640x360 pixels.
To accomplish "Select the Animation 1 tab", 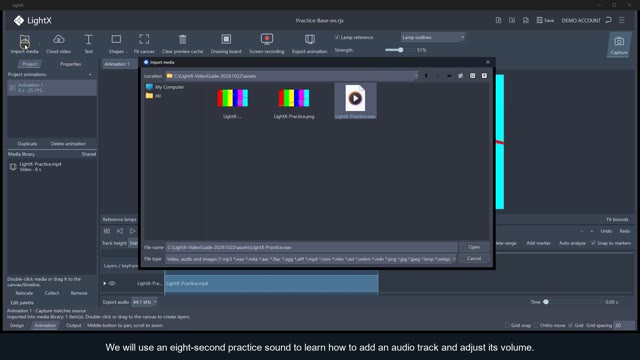I will [x=117, y=64].
